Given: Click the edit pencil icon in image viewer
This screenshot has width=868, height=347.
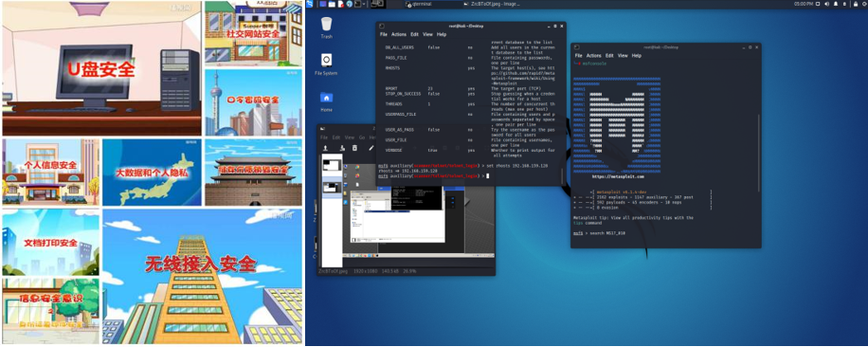Looking at the screenshot, I should pos(371,148).
